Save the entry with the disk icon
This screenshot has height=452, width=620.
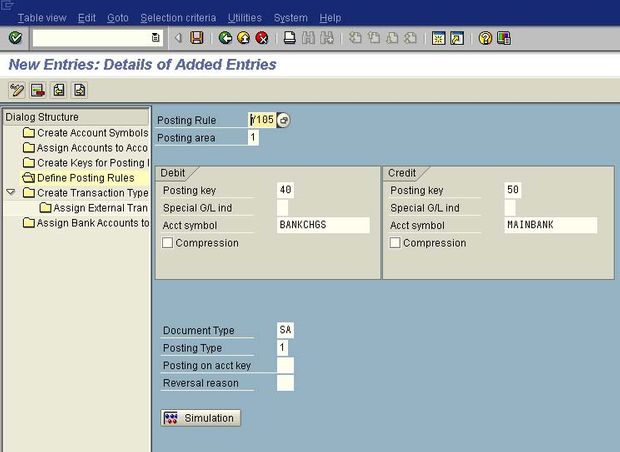click(x=197, y=38)
